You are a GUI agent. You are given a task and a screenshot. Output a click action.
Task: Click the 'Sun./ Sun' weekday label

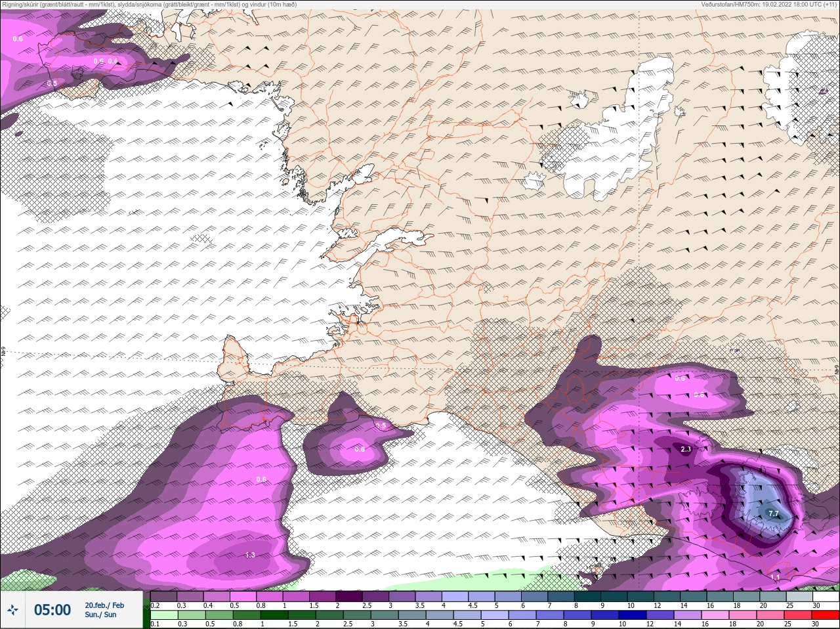100,615
